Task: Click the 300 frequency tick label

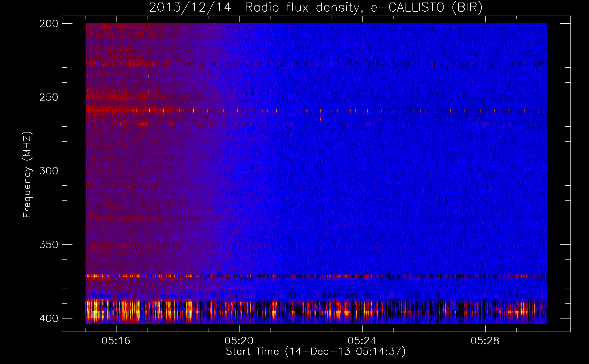Action: (x=48, y=171)
